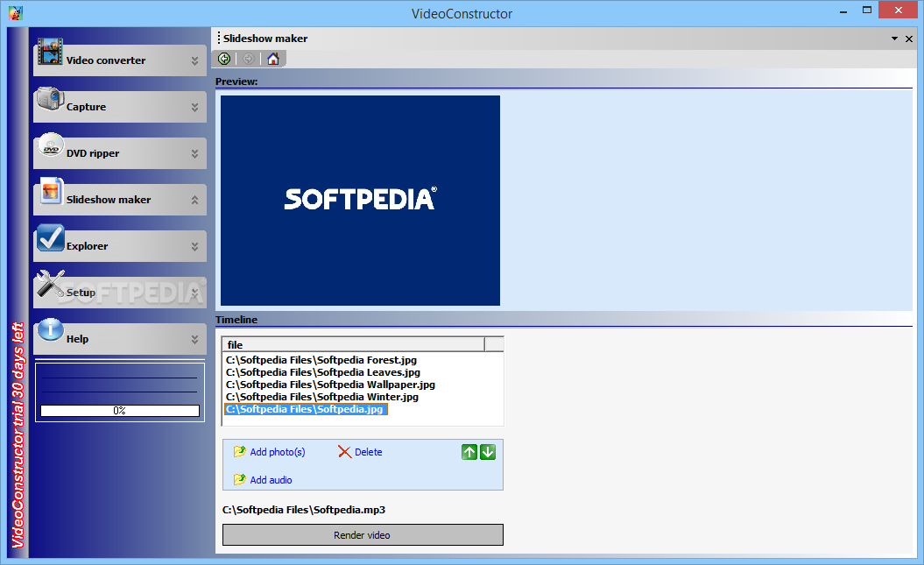The height and width of the screenshot is (565, 924).
Task: Open the Slideshow maker panel dropdown arrow
Action: (x=894, y=39)
